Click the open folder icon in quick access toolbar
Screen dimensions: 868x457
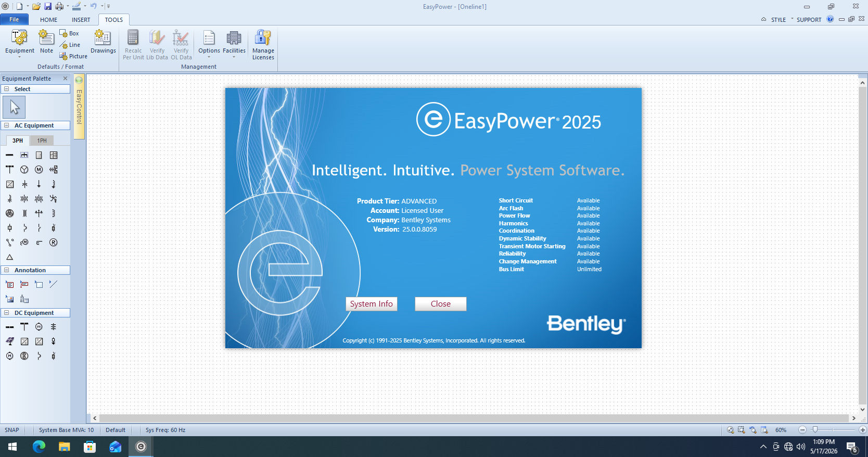36,6
